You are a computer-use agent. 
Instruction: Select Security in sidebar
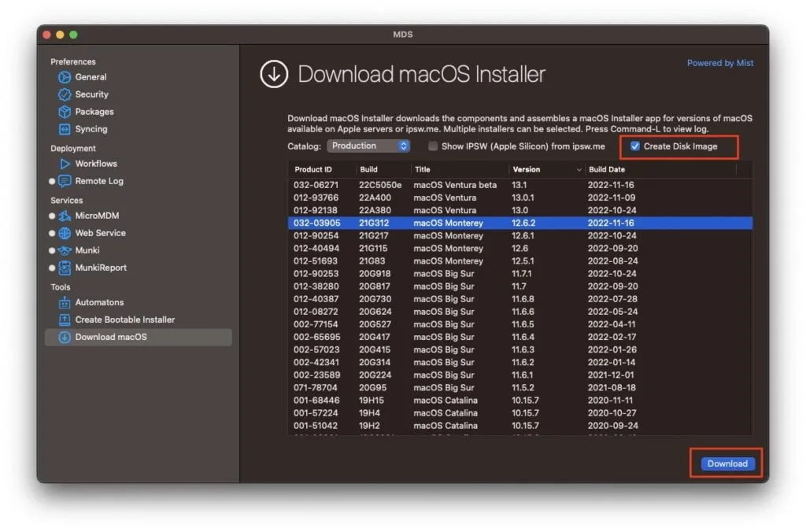(91, 94)
